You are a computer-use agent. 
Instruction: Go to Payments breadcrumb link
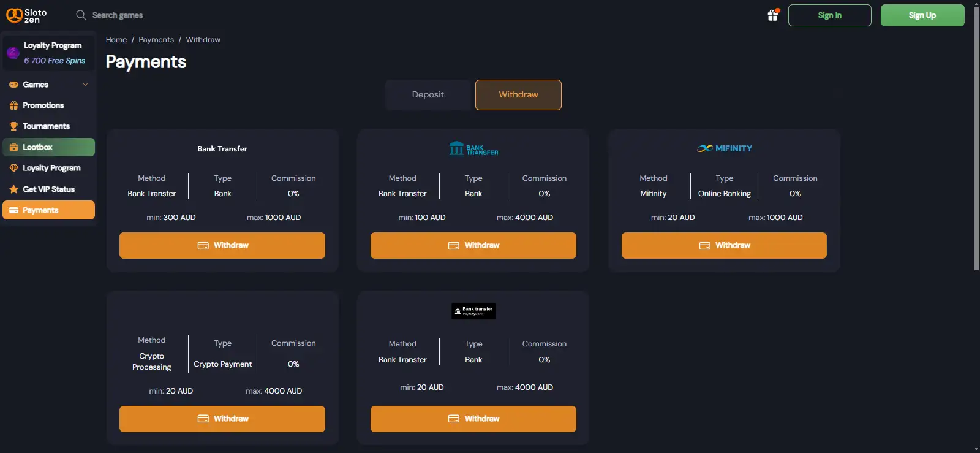156,40
